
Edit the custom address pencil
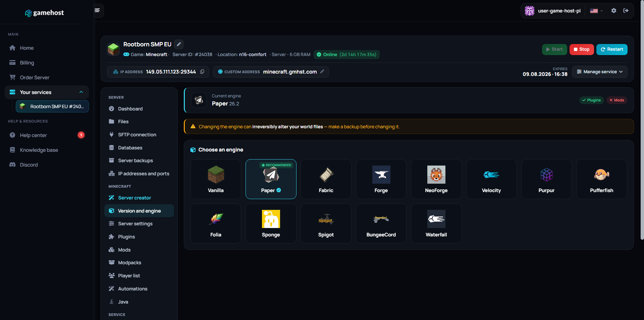point(322,72)
